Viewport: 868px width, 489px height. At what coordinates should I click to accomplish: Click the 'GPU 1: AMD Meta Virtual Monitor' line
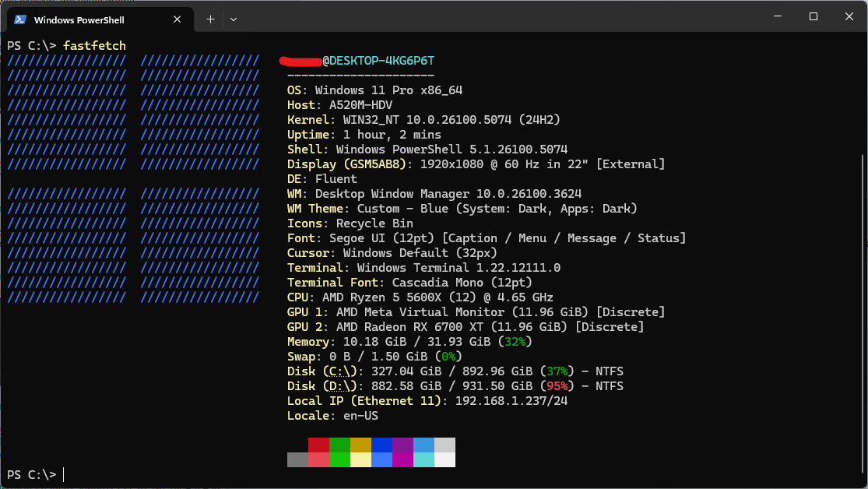[x=476, y=311]
